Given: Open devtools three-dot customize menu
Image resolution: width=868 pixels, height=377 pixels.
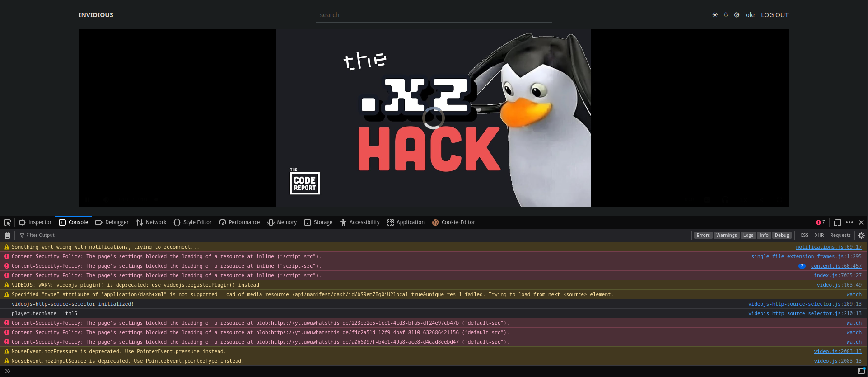Looking at the screenshot, I should pos(849,222).
